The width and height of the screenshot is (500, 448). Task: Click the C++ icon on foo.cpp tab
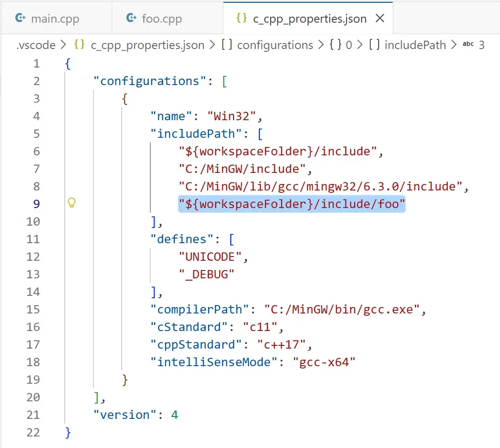tap(131, 18)
